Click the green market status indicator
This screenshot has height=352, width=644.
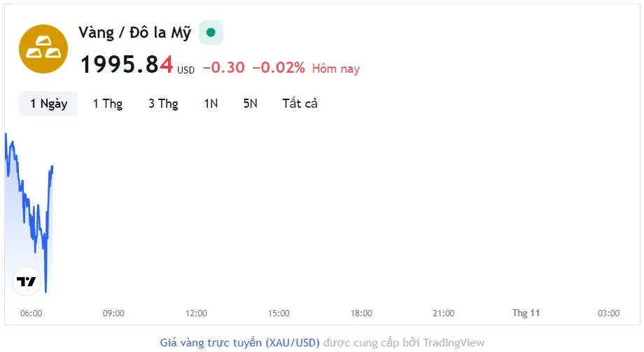[211, 32]
